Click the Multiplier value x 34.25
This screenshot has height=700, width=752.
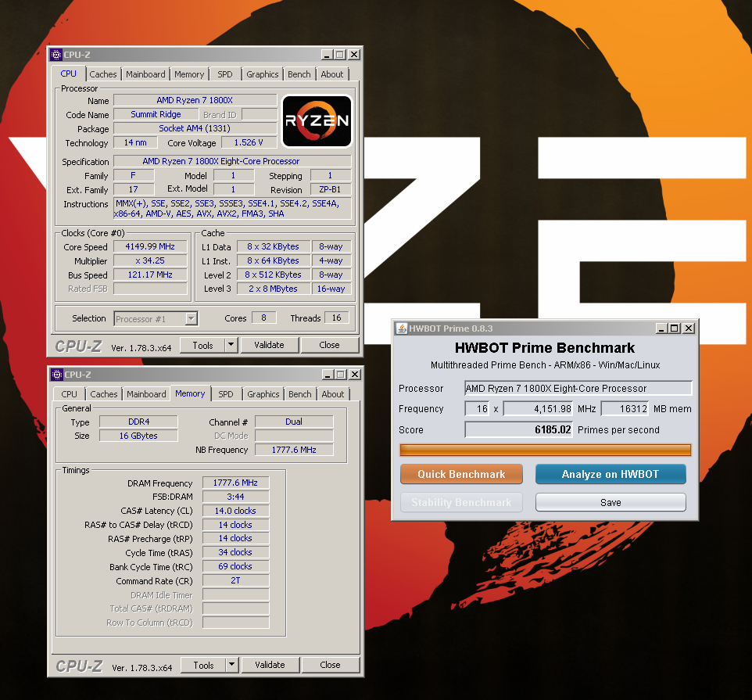pos(150,260)
